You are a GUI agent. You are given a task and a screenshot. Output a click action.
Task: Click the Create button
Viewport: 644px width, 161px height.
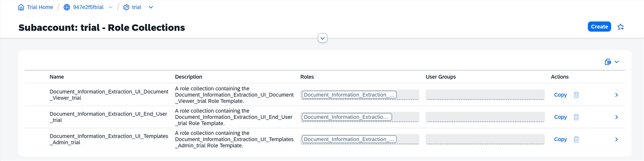[x=599, y=26]
